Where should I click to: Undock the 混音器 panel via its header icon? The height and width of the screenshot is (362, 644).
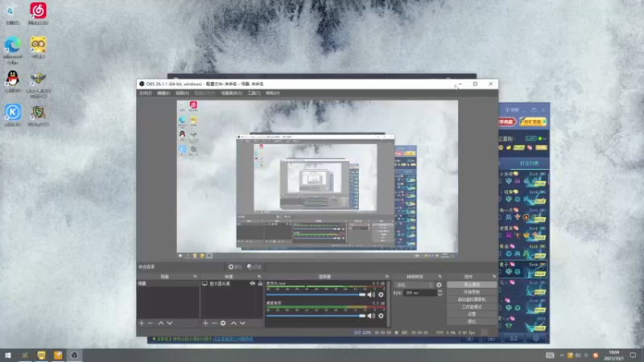point(386,277)
